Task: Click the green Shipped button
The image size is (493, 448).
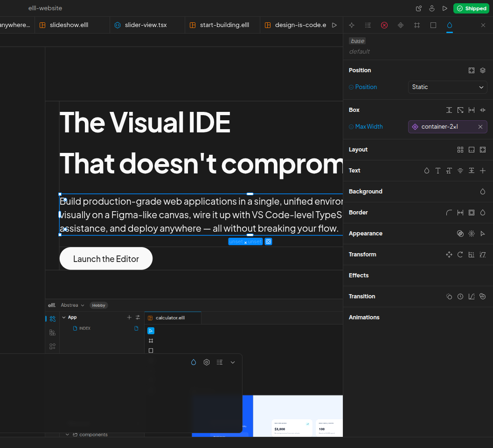Action: [x=471, y=8]
